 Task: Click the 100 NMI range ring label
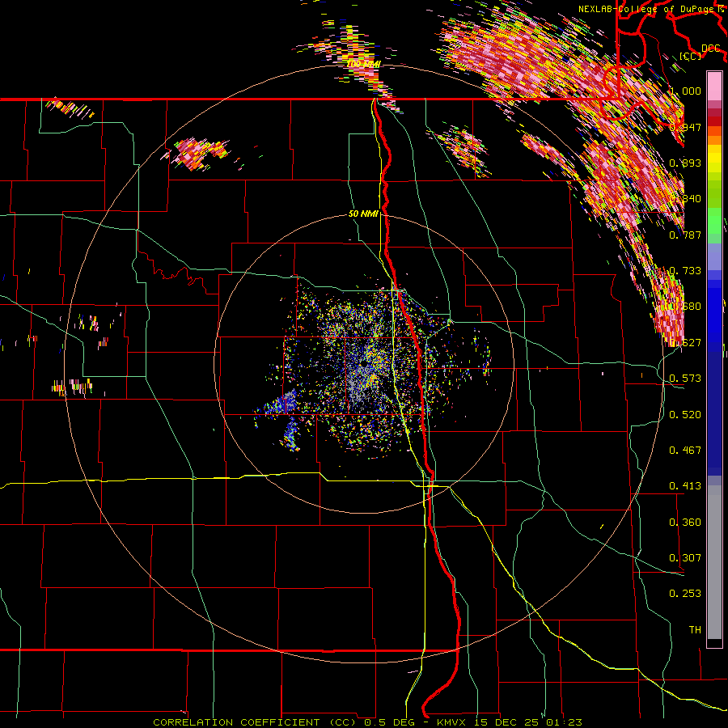[x=363, y=64]
